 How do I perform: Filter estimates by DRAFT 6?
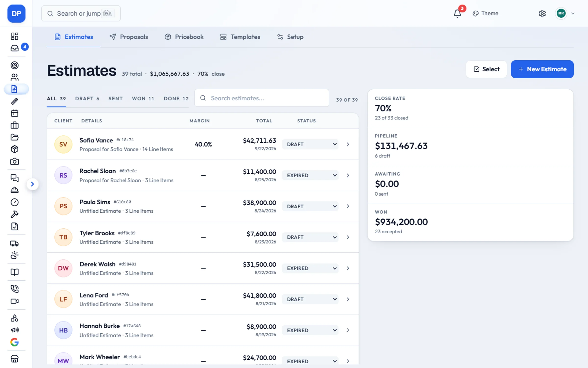click(x=87, y=99)
